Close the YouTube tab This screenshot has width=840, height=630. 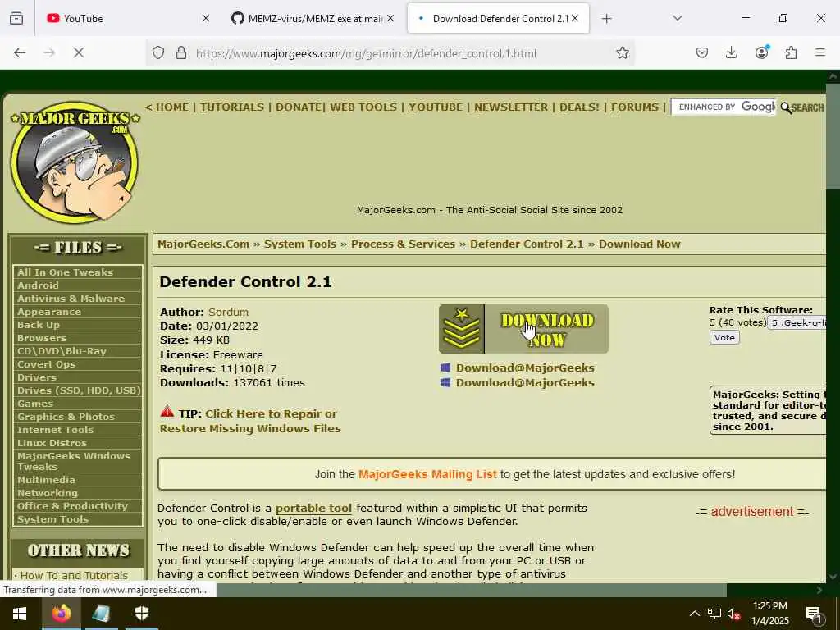point(206,18)
